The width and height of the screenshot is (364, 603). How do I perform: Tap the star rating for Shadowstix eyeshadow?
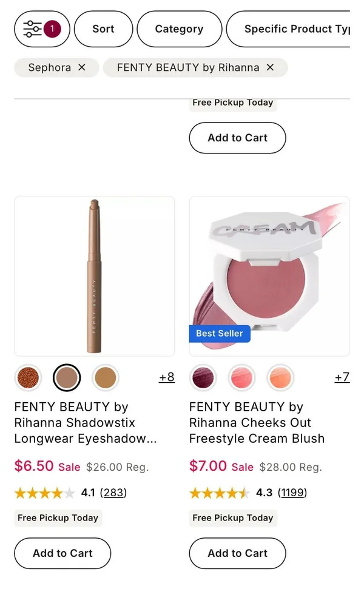(x=44, y=493)
